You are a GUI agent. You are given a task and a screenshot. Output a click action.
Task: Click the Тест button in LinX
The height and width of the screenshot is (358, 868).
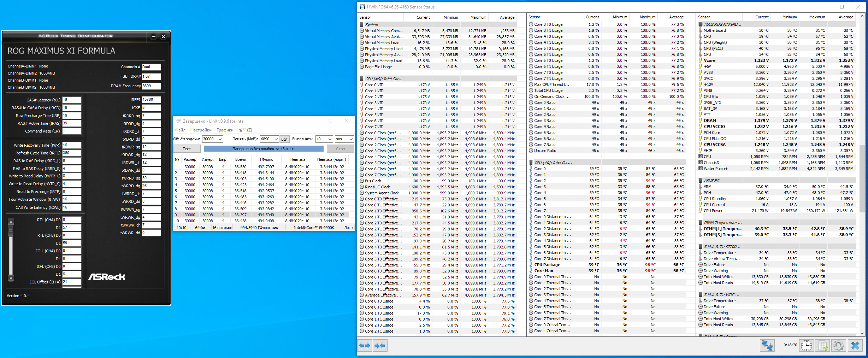tap(187, 149)
